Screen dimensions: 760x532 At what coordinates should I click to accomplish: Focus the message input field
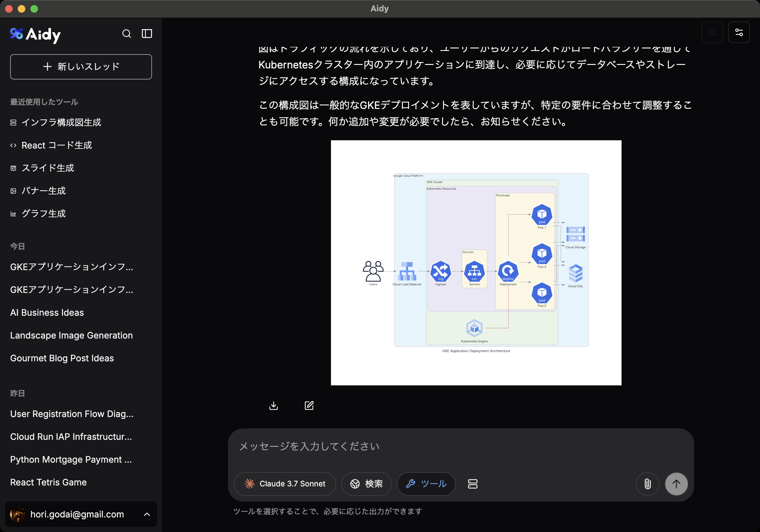(461, 446)
